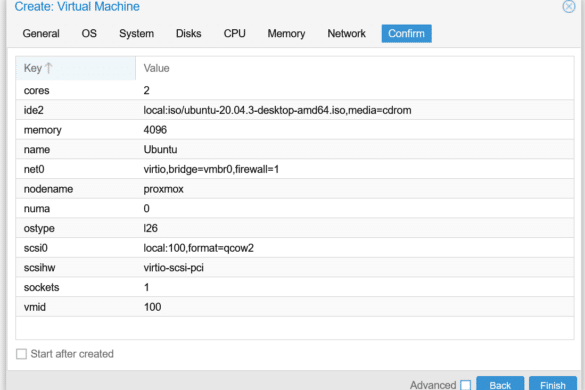This screenshot has height=390, width=585.
Task: Select the scsi0 qcow2 disk row
Action: pyautogui.click(x=295, y=248)
